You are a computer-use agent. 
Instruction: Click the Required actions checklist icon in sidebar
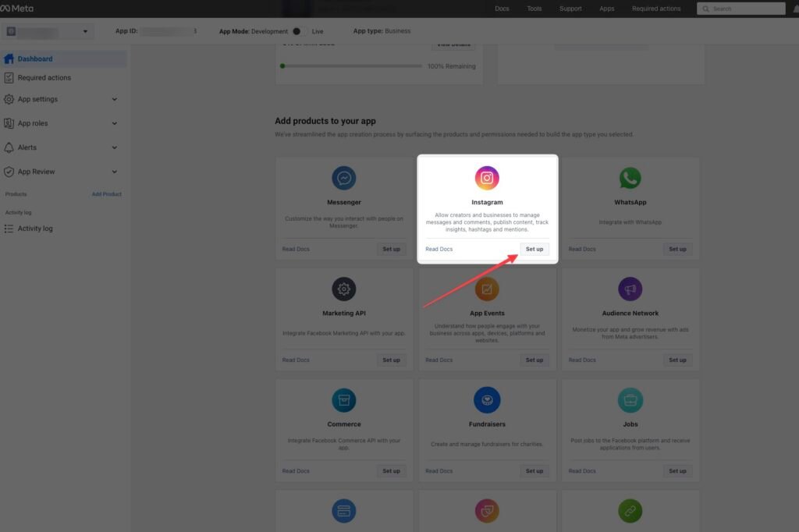(x=9, y=77)
